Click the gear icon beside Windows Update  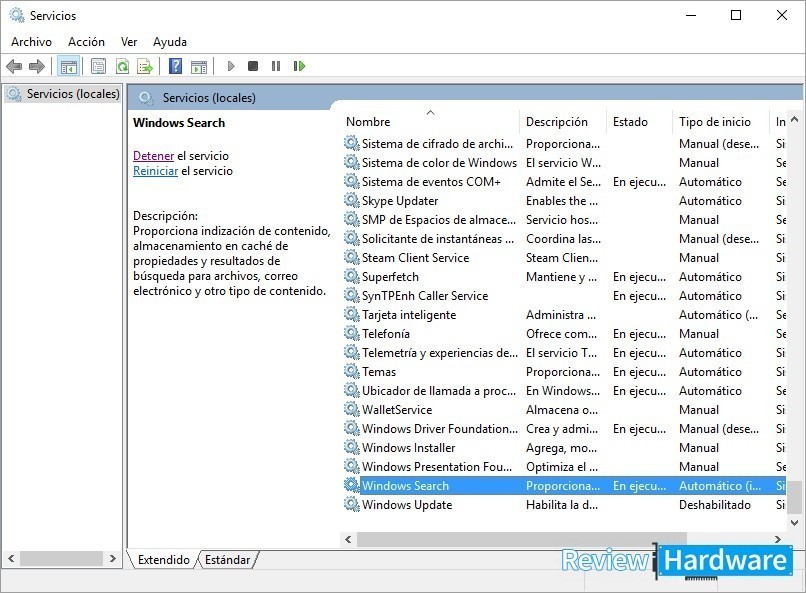pyautogui.click(x=352, y=505)
